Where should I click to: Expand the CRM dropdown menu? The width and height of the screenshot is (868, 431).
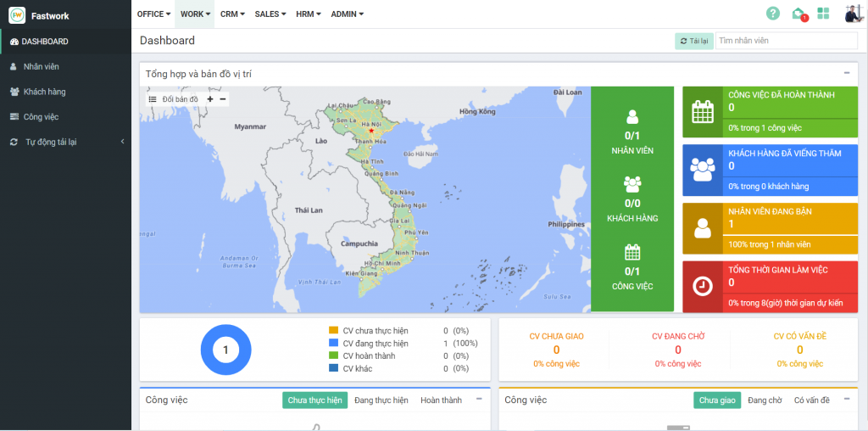click(232, 14)
